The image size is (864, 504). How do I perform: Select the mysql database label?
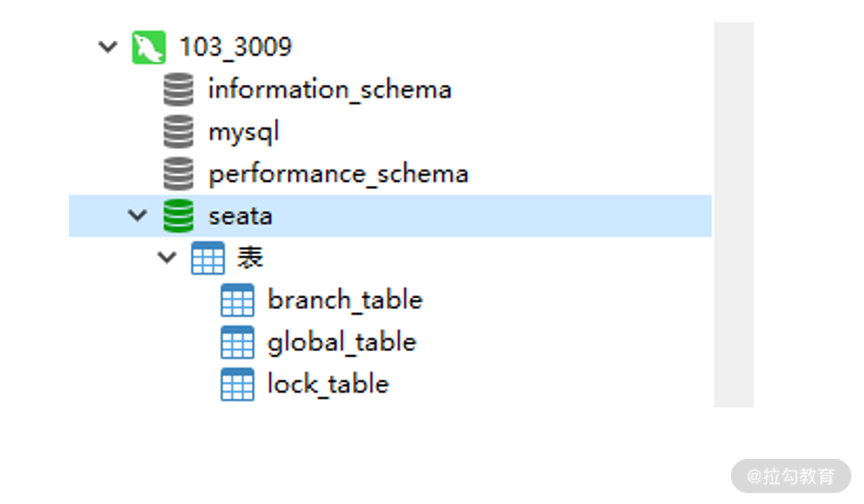coord(244,133)
